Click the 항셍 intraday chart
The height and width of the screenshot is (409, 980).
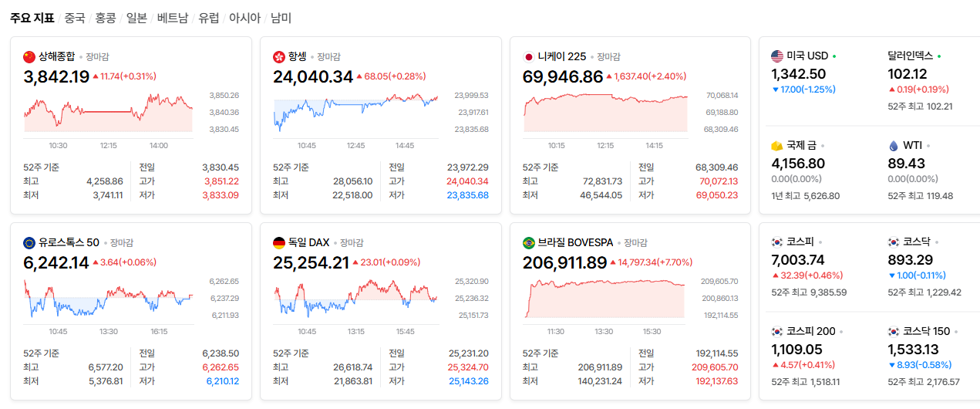[x=356, y=113]
